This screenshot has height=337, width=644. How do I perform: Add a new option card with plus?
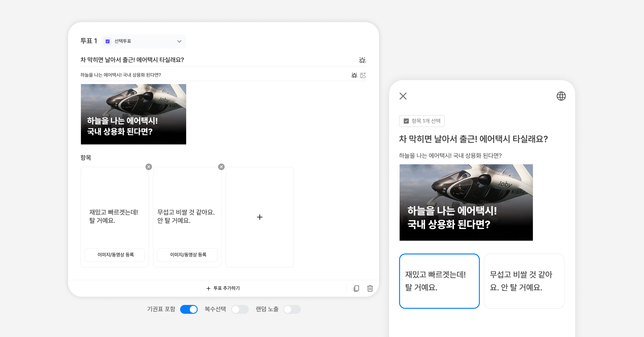(259, 217)
